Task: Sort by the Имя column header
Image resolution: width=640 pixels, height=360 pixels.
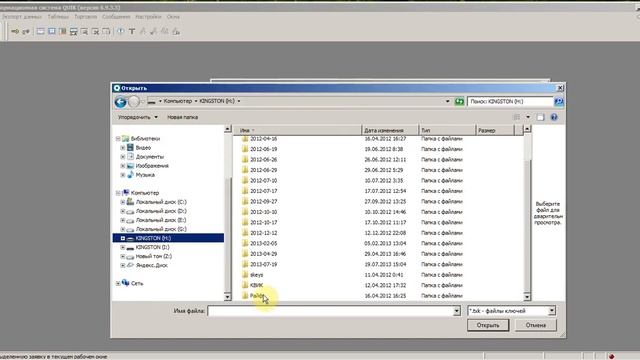Action: [x=297, y=130]
